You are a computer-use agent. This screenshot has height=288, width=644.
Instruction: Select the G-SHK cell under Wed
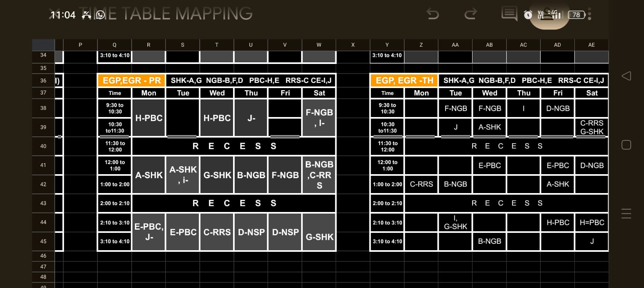pos(217,175)
